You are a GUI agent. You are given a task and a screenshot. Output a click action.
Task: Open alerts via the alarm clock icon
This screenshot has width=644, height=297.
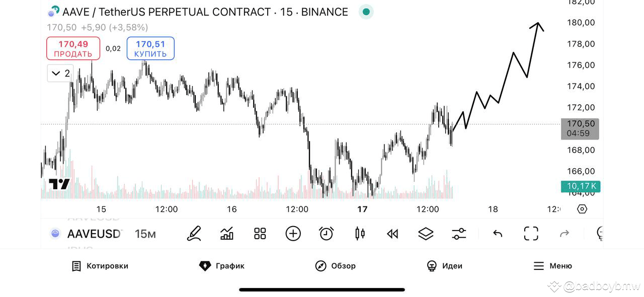pos(326,233)
